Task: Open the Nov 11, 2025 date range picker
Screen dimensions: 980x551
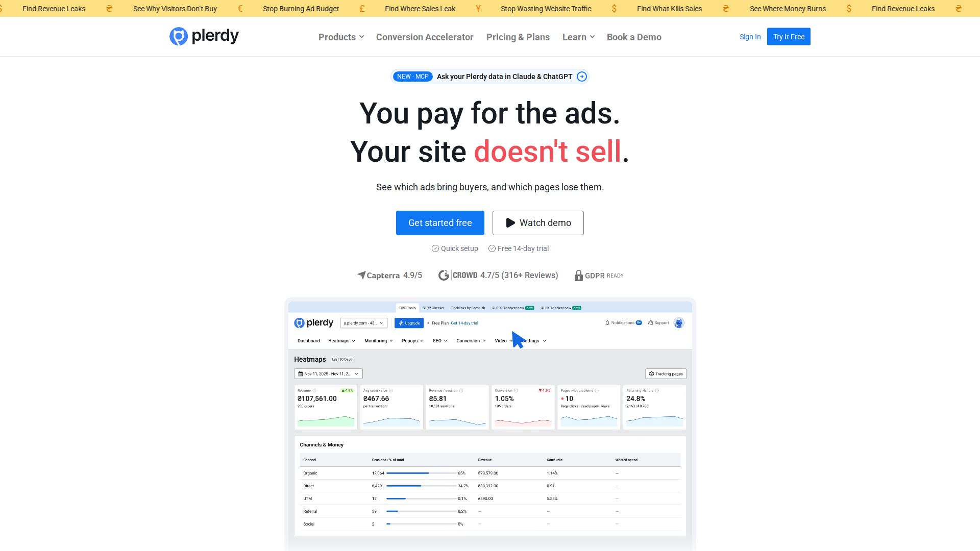Action: (x=328, y=374)
